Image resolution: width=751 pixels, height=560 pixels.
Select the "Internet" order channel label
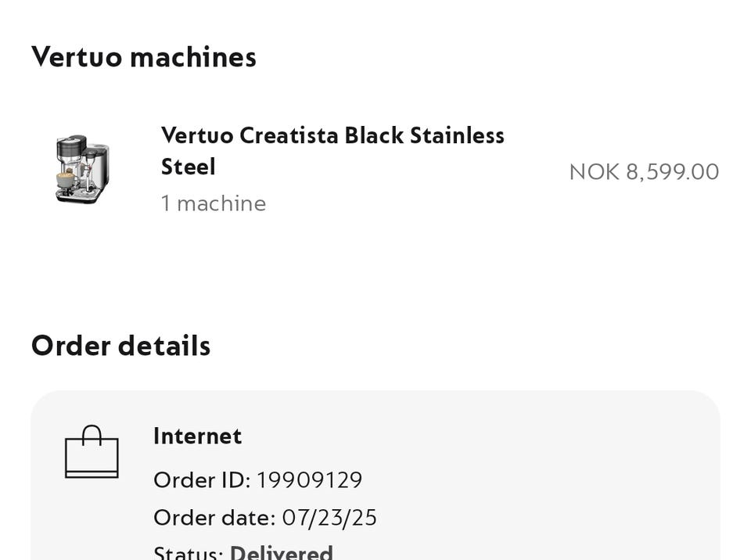pos(197,436)
